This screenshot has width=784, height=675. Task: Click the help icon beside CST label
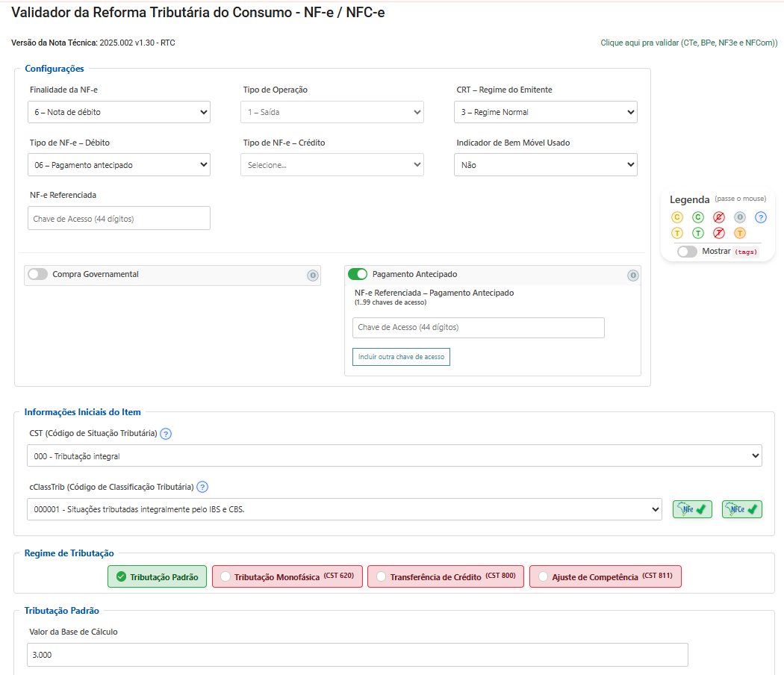coord(166,434)
